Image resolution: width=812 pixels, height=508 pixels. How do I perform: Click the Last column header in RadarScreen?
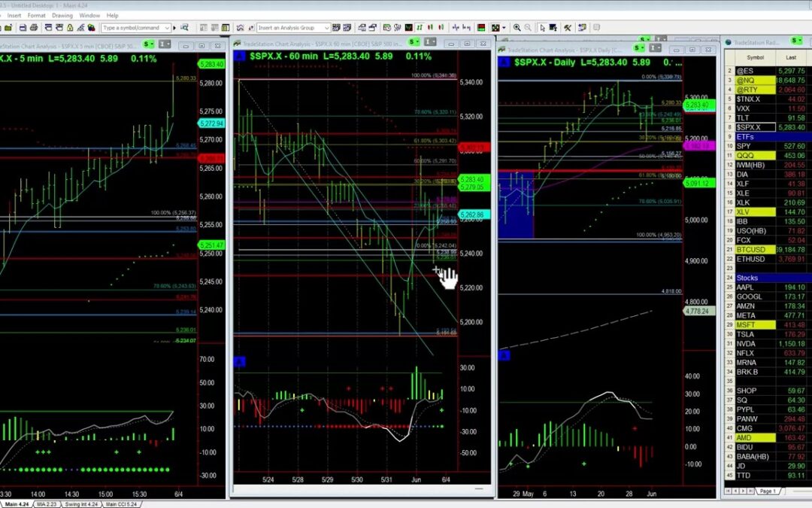pos(791,57)
